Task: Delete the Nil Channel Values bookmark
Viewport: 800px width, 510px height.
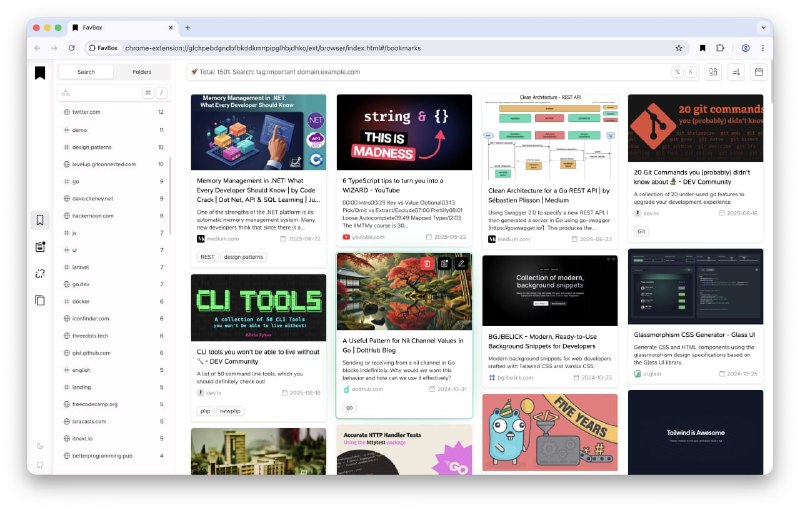Action: (x=427, y=264)
